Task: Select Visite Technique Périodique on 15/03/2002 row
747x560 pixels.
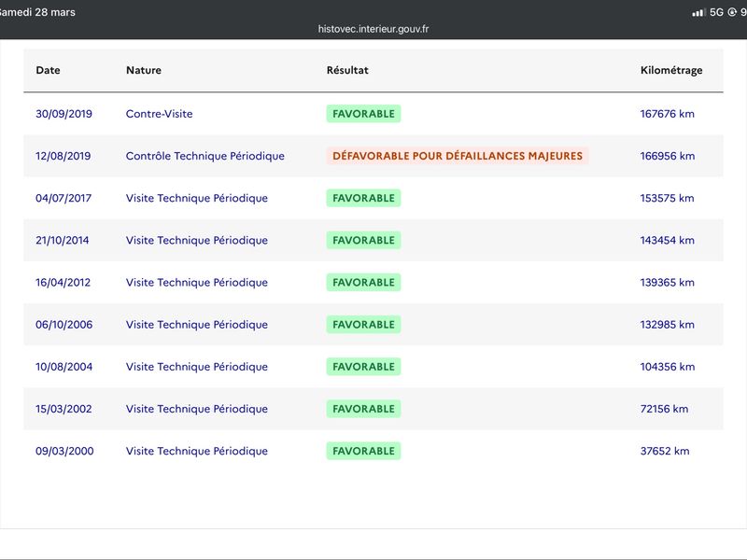Action: point(197,409)
